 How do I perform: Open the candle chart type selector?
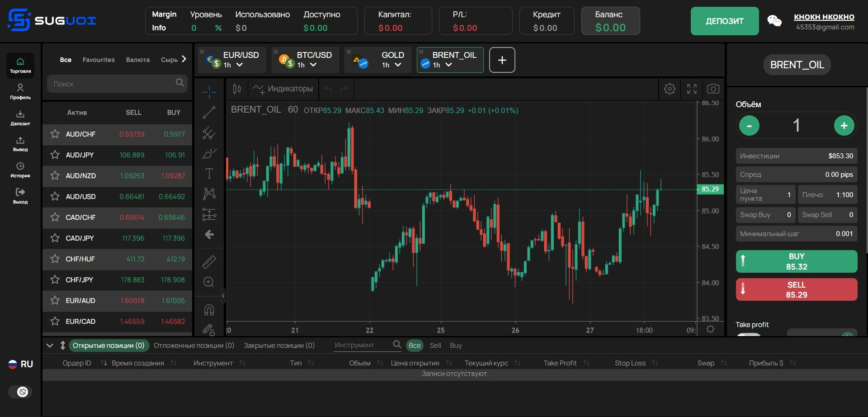tap(237, 89)
